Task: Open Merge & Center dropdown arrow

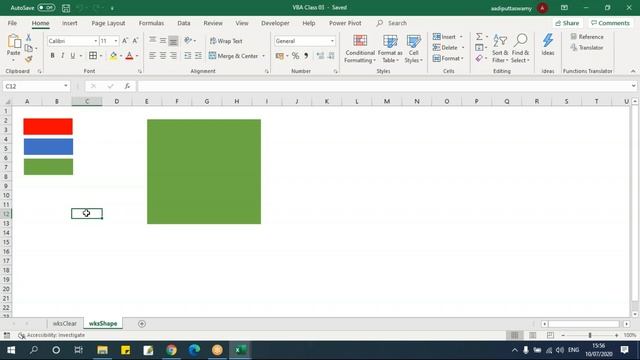Action: (263, 56)
